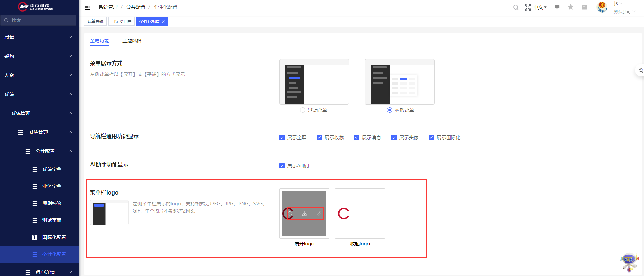644x276 pixels.
Task: Open favorites star icon
Action: [571, 7]
